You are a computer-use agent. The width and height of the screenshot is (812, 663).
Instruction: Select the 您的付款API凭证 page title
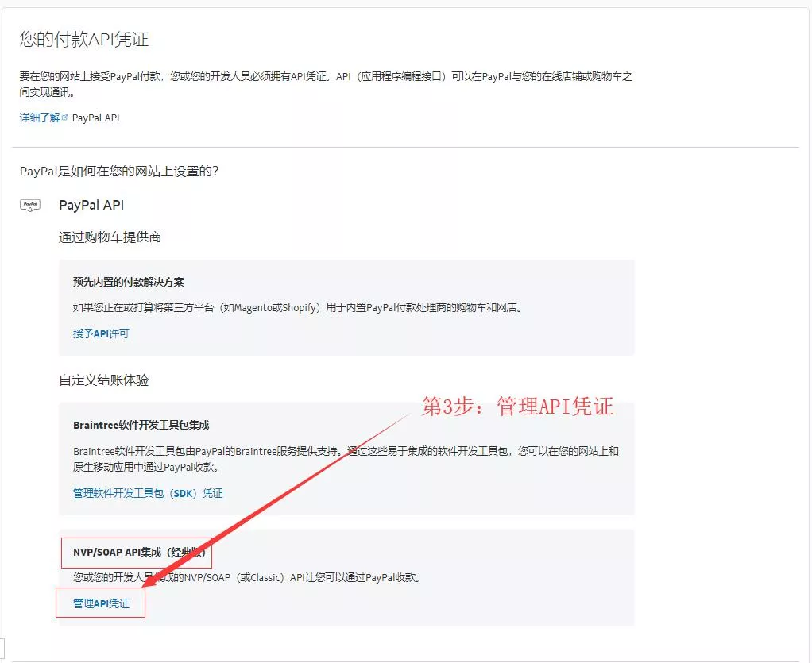tap(84, 40)
